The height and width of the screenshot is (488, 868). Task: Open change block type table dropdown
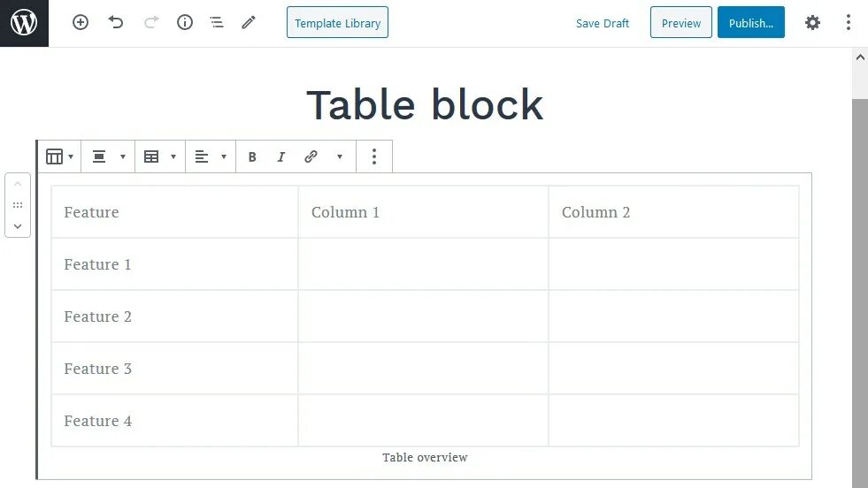click(59, 156)
